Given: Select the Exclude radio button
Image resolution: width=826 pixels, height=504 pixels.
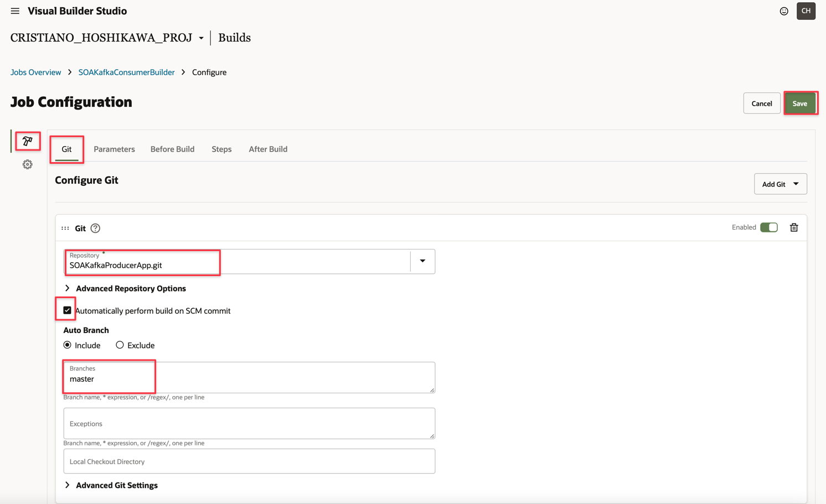Looking at the screenshot, I should 120,345.
